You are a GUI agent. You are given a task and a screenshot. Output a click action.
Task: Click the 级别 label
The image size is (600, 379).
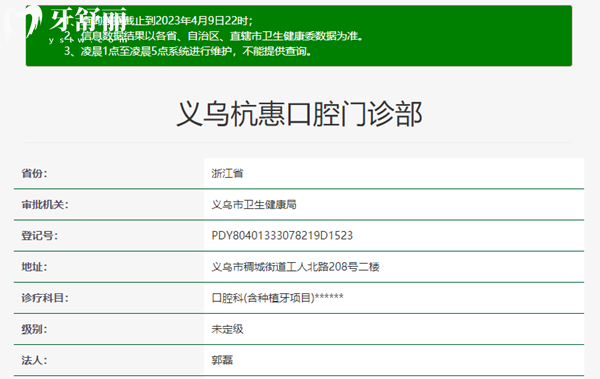34,329
